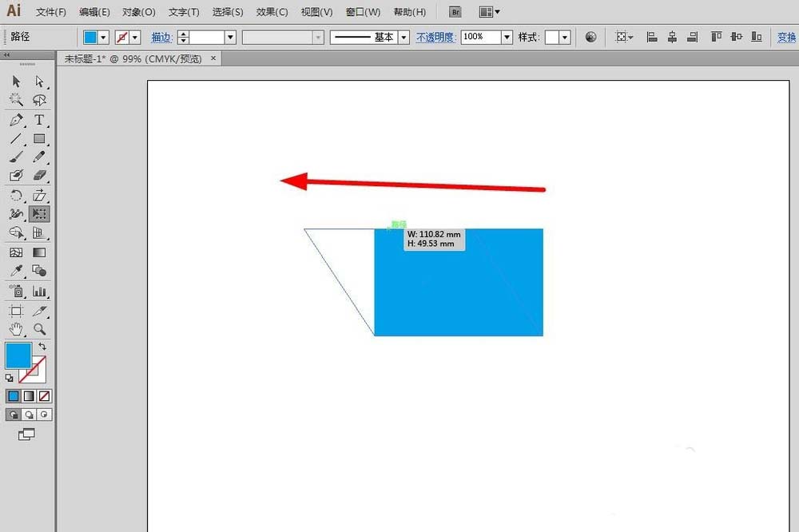Select the Direct Selection tool
Image resolution: width=799 pixels, height=532 pixels.
click(38, 81)
